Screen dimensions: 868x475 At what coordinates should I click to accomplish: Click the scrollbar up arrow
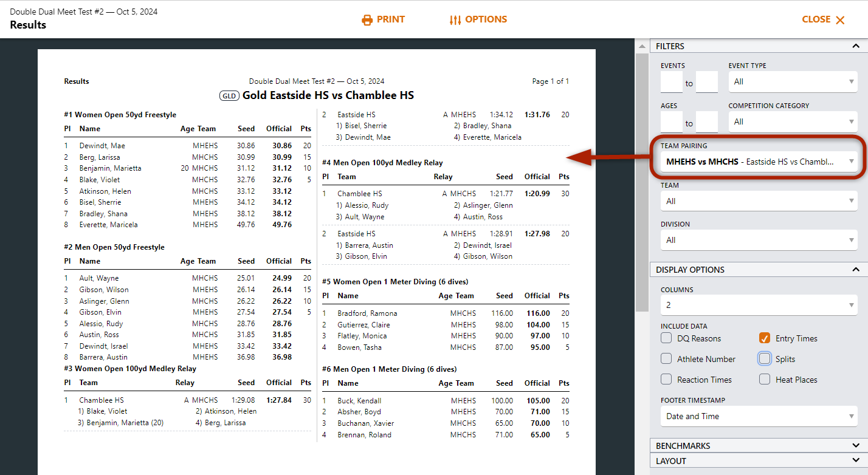click(641, 46)
